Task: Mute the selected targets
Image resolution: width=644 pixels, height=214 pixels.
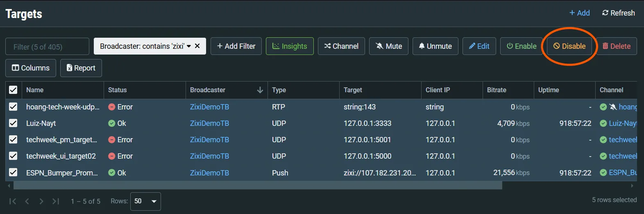Action: [389, 46]
